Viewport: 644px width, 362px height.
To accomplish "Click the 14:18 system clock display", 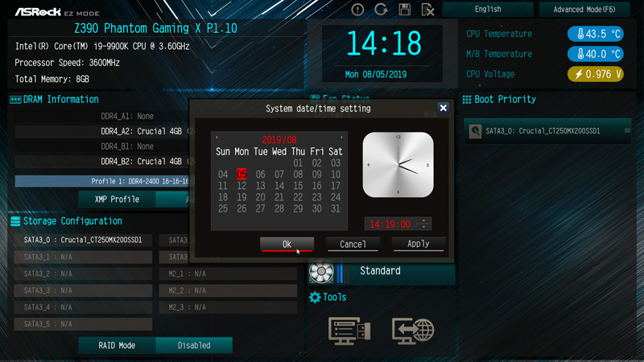I will pyautogui.click(x=384, y=43).
